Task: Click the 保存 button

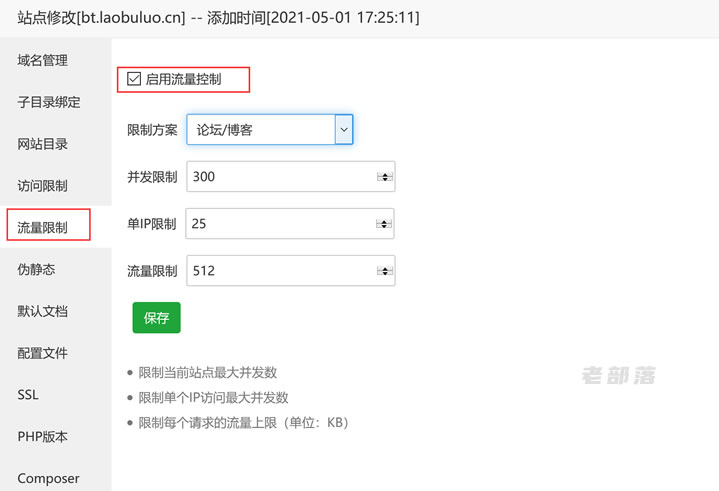Action: tap(156, 318)
